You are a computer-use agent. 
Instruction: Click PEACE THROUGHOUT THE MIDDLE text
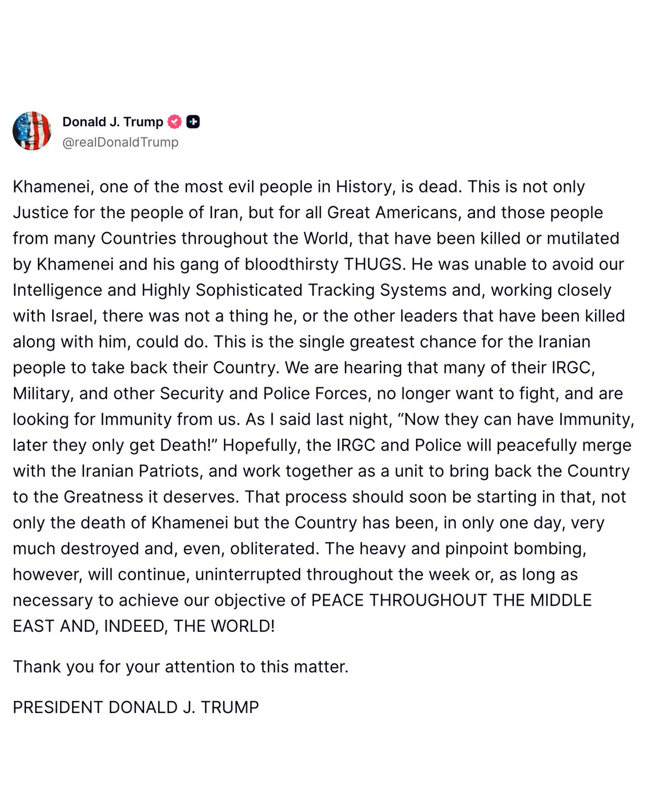(x=451, y=600)
